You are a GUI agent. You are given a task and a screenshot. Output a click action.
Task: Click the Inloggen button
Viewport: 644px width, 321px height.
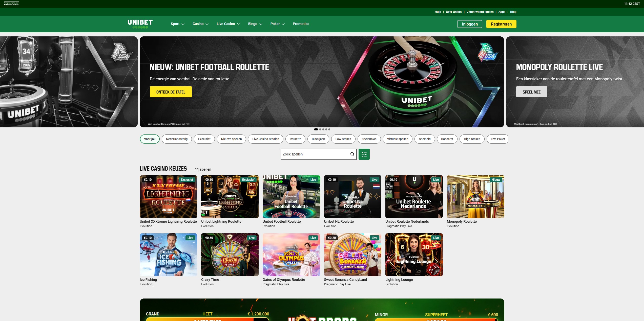[x=470, y=24]
